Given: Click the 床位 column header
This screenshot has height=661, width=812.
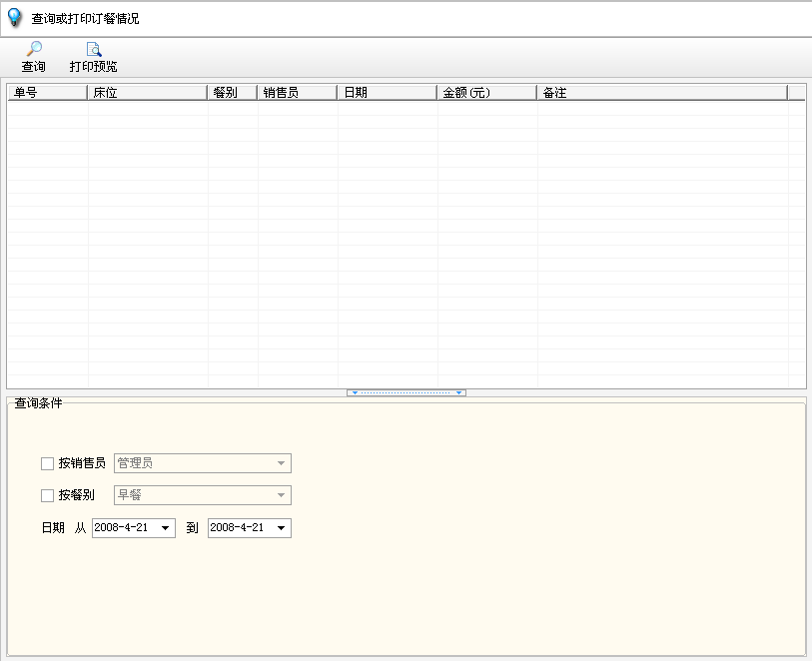Looking at the screenshot, I should [x=147, y=93].
